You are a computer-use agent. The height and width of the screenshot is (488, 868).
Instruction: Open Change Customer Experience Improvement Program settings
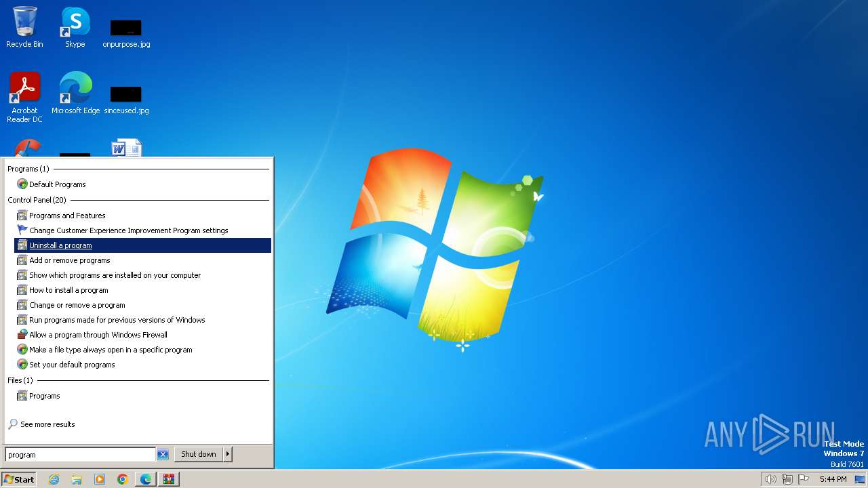point(143,230)
